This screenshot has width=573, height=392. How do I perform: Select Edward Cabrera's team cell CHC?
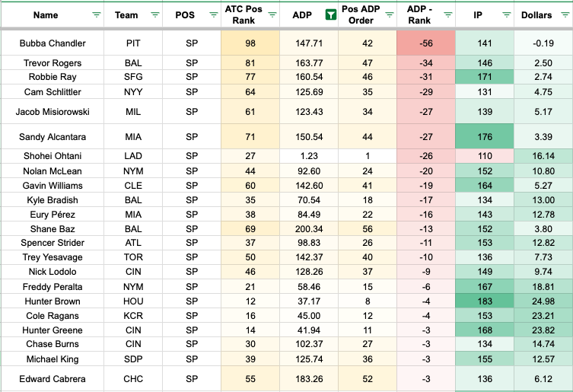[x=133, y=378]
